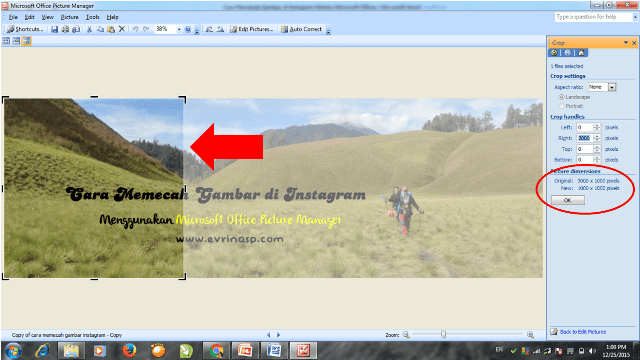Click the E-mail pictures icon
Viewport: 640px width, 360px height.
click(76, 29)
